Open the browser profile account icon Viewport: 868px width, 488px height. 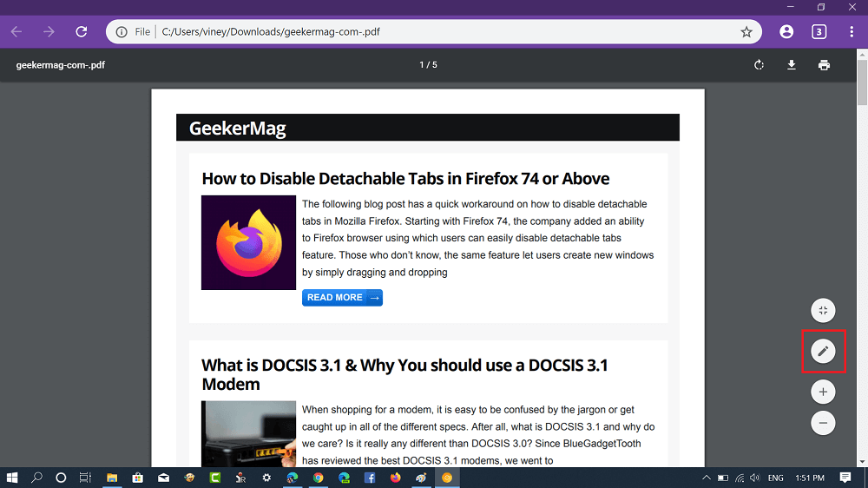(x=786, y=31)
